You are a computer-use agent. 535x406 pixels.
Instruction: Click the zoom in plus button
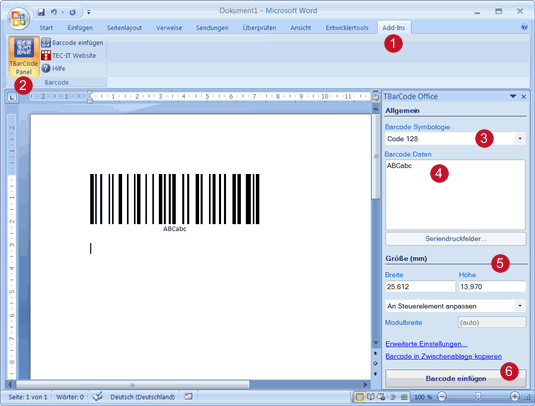[515, 396]
